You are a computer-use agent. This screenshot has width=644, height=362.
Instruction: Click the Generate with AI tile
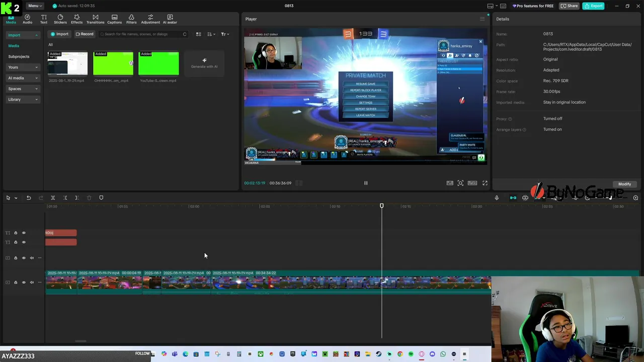(204, 63)
